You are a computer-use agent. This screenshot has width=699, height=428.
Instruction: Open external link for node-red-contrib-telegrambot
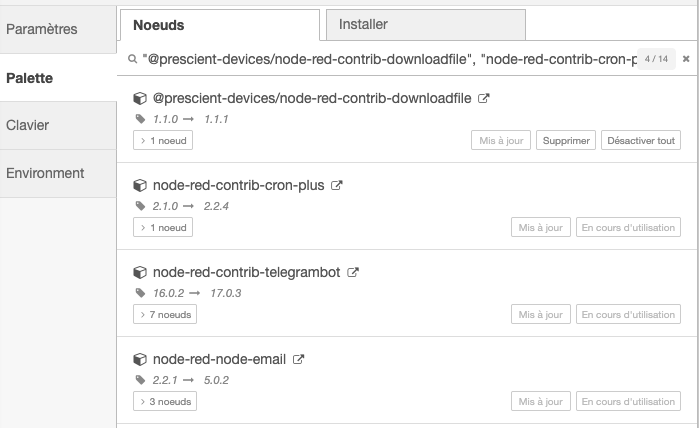353,272
